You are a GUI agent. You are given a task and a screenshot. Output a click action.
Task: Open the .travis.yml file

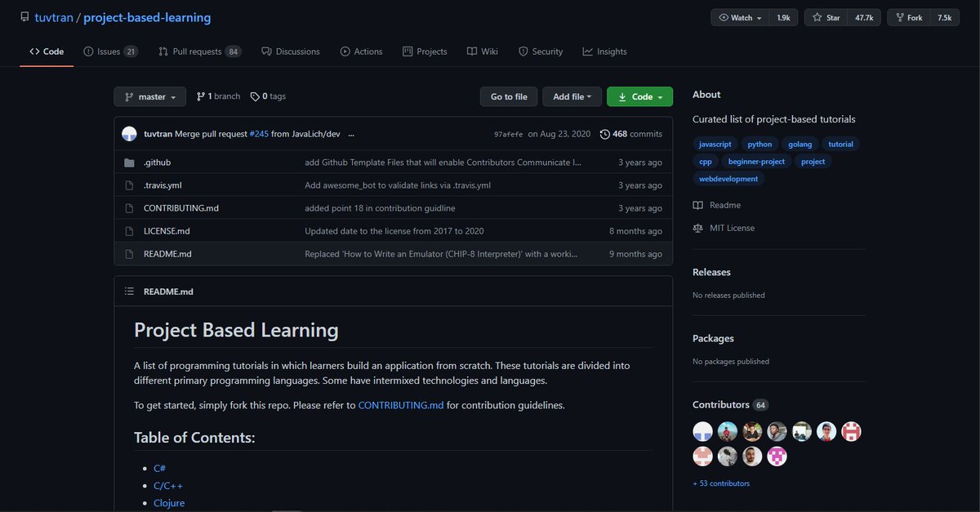(x=162, y=185)
